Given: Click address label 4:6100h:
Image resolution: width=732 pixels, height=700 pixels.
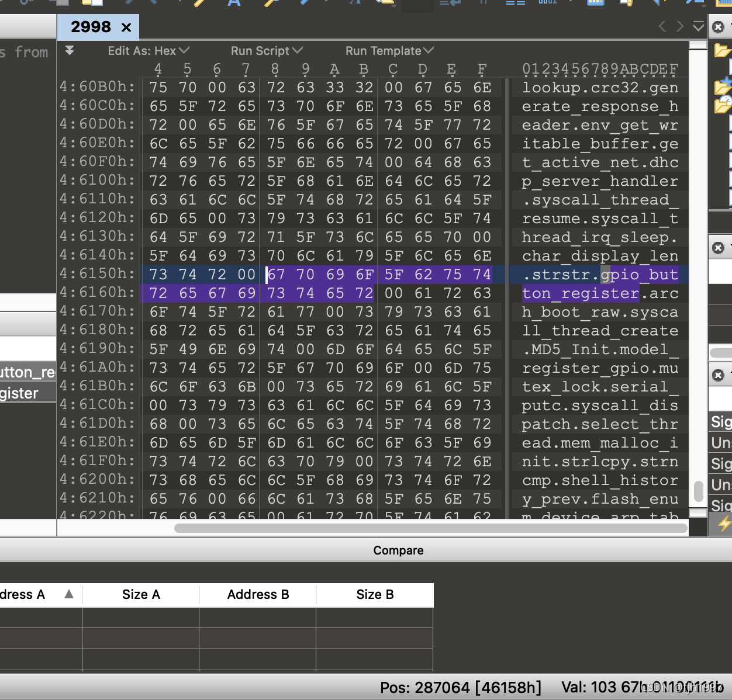Looking at the screenshot, I should [x=97, y=180].
